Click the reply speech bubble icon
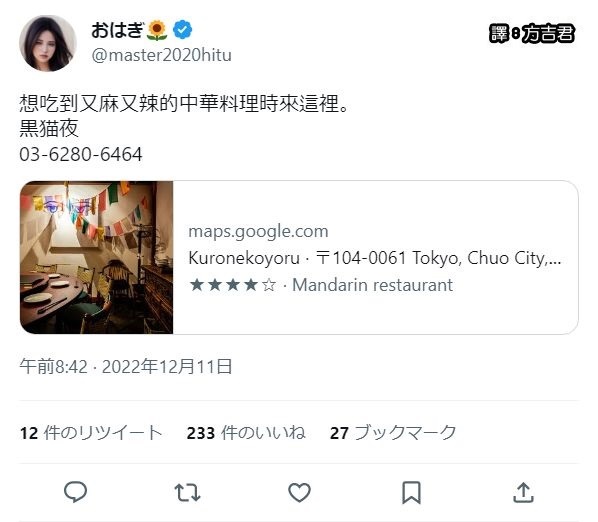Viewport: 598px width, 522px height. point(76,492)
